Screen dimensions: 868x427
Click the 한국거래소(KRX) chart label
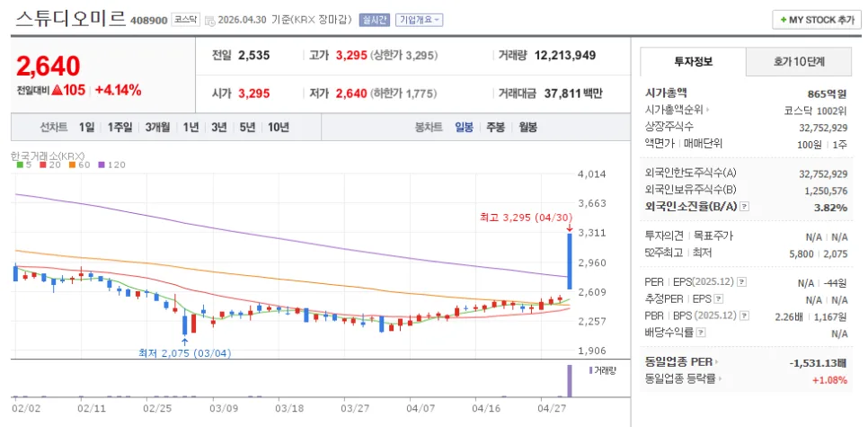click(x=47, y=156)
